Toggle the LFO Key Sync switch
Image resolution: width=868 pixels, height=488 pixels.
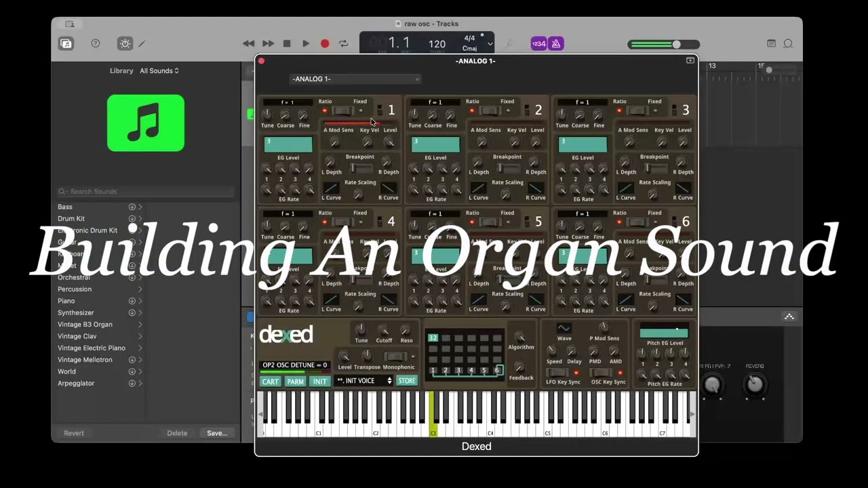pyautogui.click(x=557, y=373)
